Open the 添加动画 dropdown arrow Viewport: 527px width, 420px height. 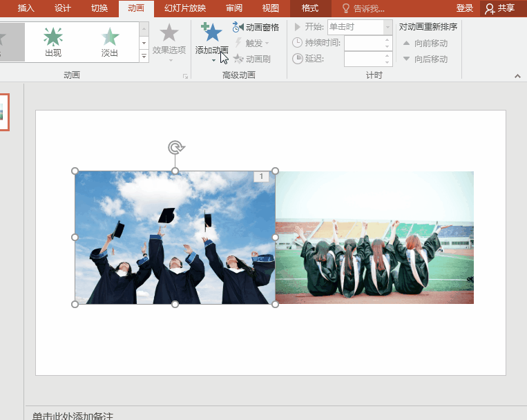pyautogui.click(x=213, y=61)
